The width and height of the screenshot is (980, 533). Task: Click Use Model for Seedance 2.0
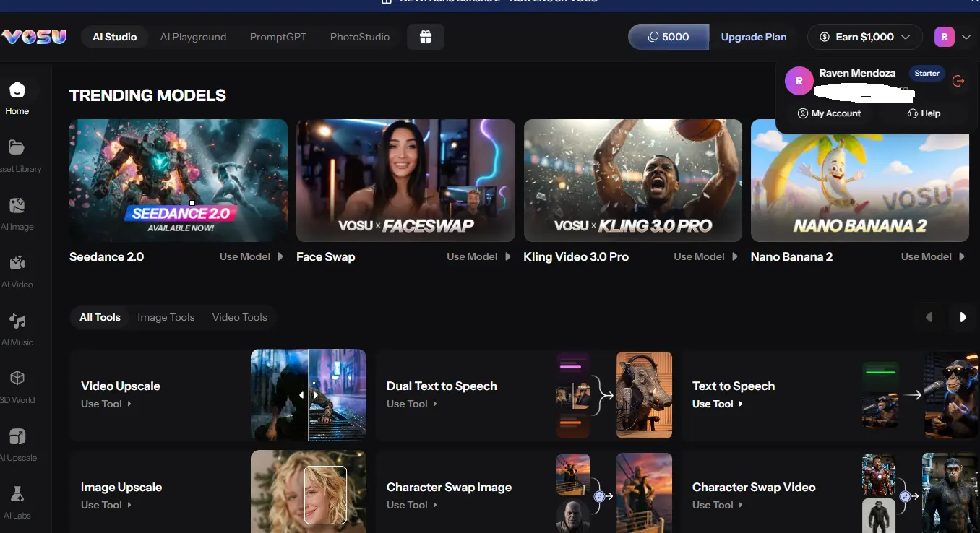coord(251,256)
